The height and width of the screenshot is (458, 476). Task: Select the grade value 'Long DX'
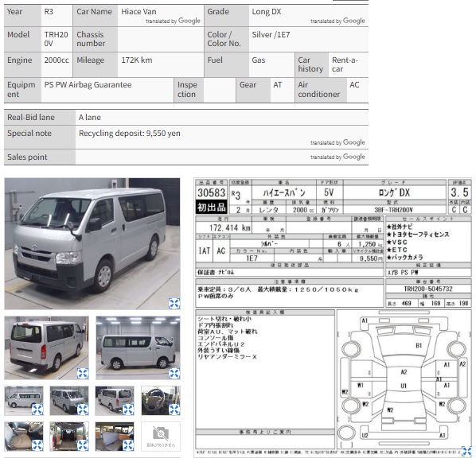(x=267, y=12)
